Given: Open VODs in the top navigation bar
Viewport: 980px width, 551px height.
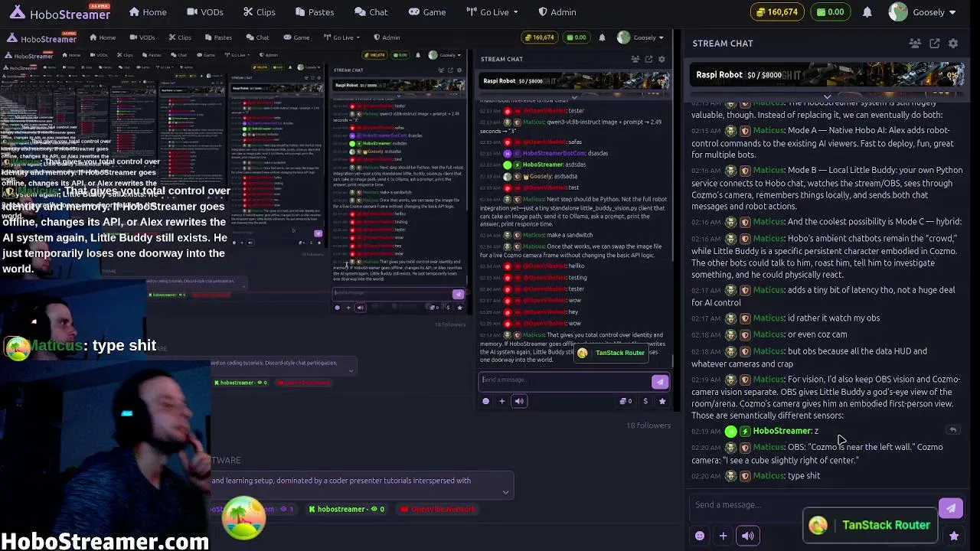Looking at the screenshot, I should coord(204,12).
